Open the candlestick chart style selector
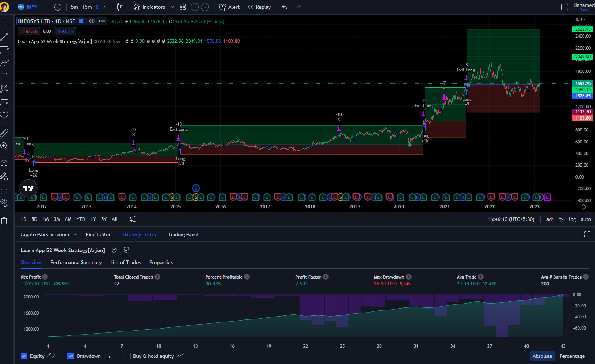Viewport: 595px width, 364px height. (x=120, y=7)
